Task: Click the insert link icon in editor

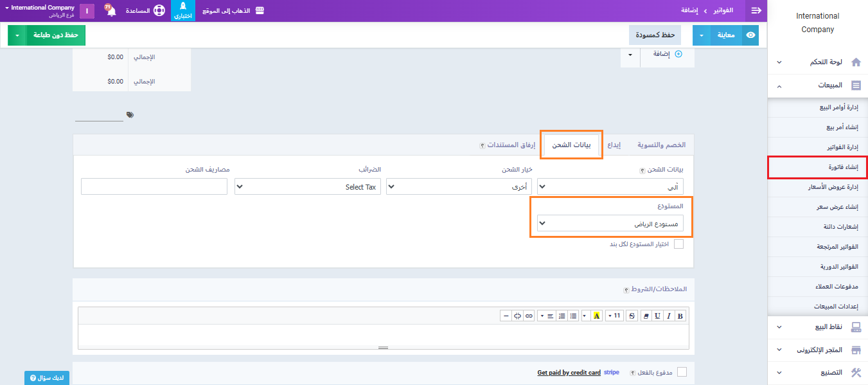Action: 529,316
